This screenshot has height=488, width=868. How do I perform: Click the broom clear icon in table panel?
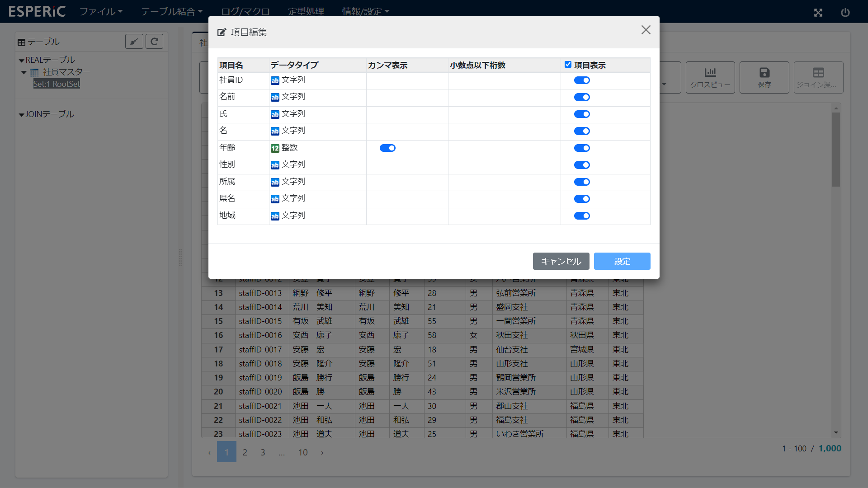point(134,42)
